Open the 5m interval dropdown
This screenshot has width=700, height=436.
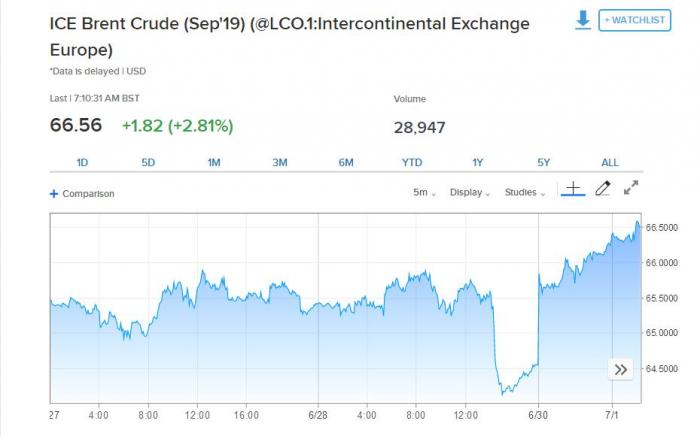coord(425,193)
